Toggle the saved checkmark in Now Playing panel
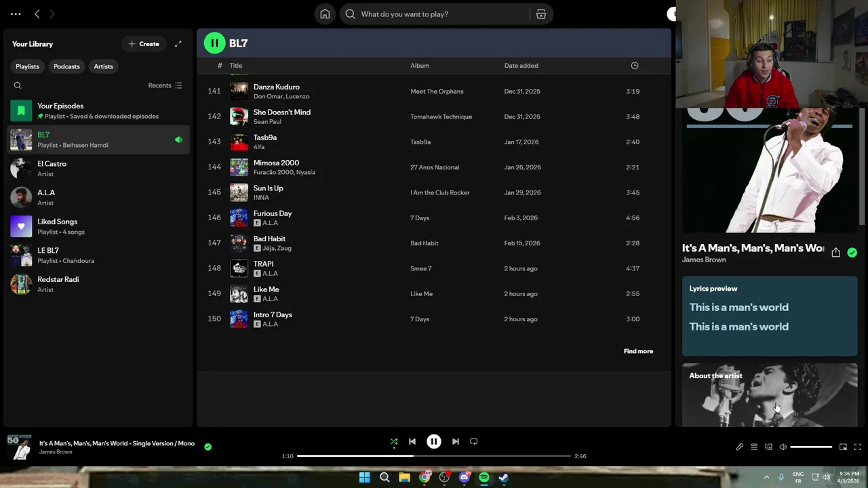The height and width of the screenshot is (488, 868). click(x=852, y=252)
